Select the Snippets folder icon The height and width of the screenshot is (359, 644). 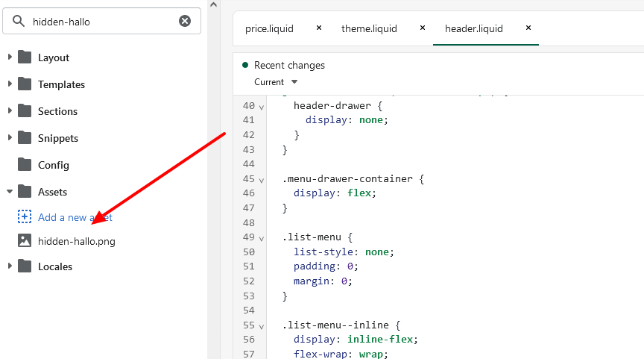pos(25,138)
